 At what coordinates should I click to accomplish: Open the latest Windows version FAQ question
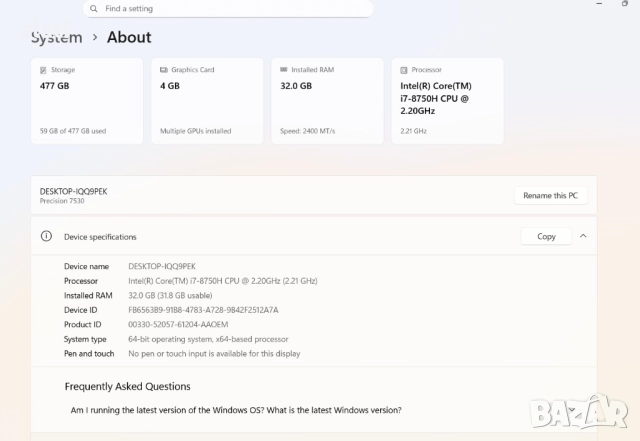tap(236, 410)
